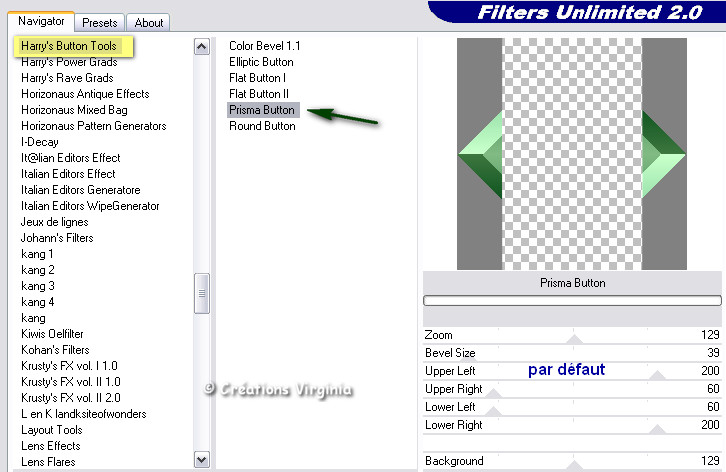The image size is (726, 472).
Task: Select Horizonaus Antique Effects category
Action: [85, 94]
